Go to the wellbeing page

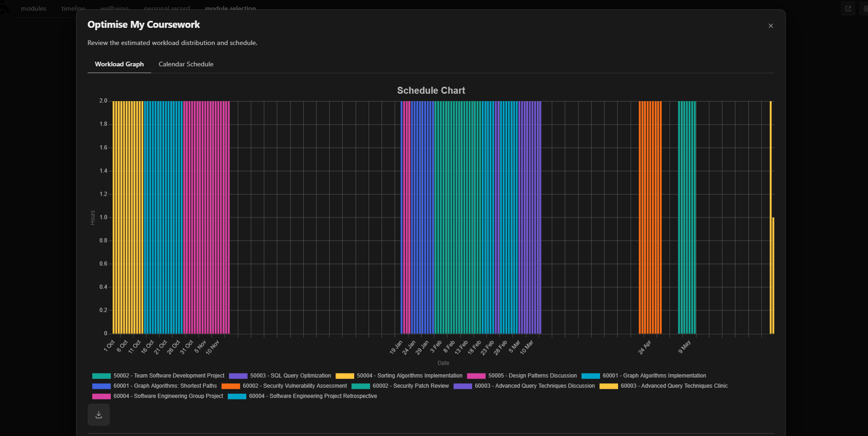pyautogui.click(x=114, y=8)
